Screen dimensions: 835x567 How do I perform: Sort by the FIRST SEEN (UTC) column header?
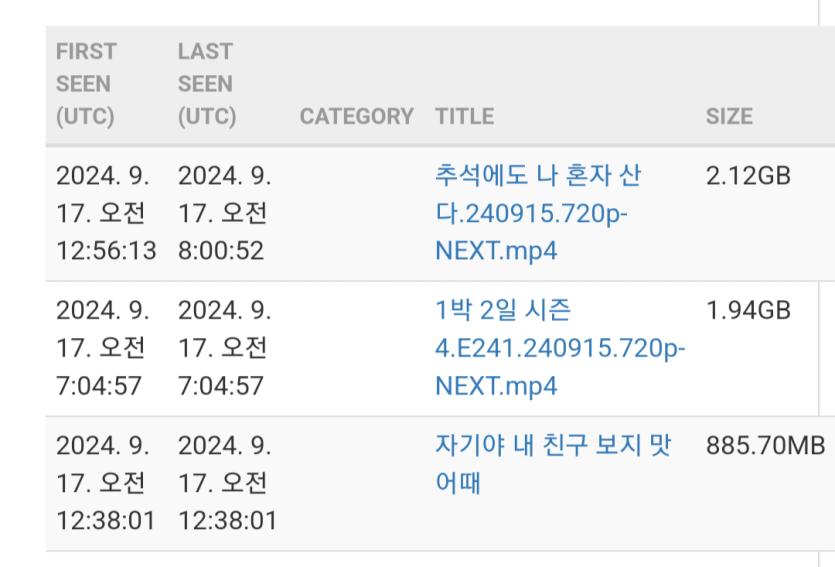[x=86, y=84]
